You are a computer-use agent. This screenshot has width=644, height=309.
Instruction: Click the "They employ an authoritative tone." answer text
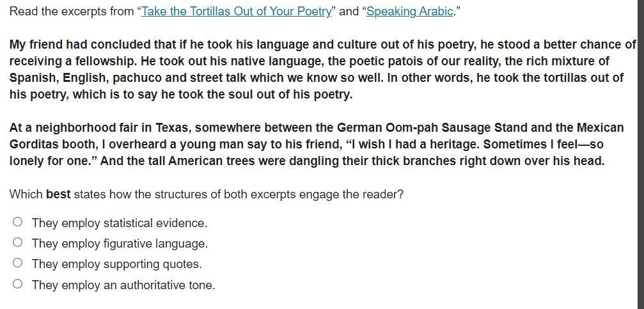[x=123, y=285]
